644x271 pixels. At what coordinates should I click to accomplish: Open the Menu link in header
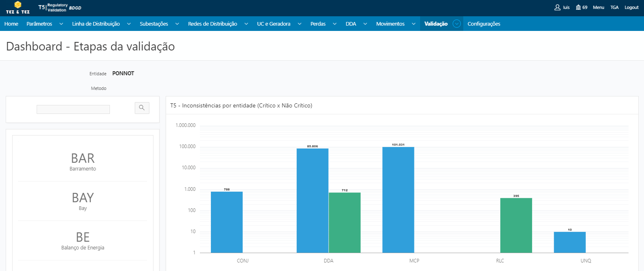(x=598, y=7)
